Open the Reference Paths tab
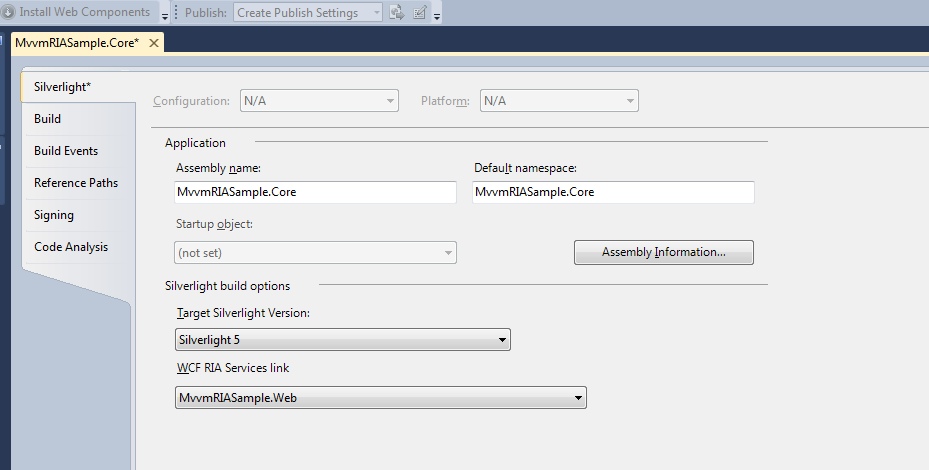 [x=76, y=183]
